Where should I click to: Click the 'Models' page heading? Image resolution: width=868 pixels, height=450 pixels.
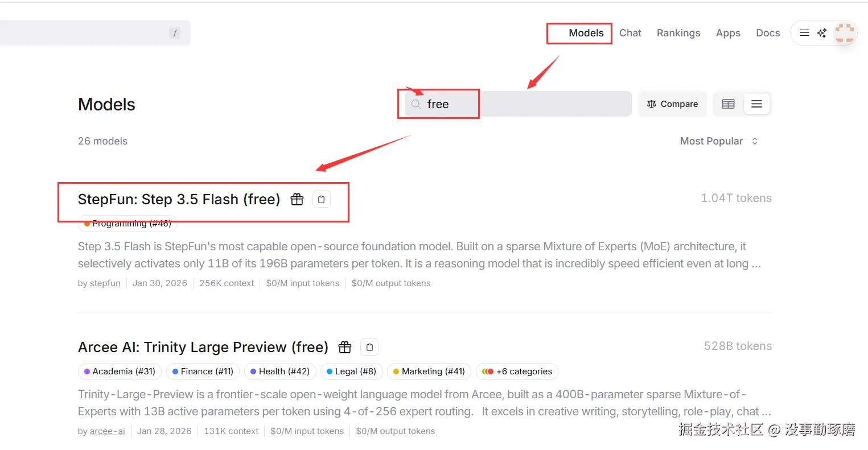pyautogui.click(x=106, y=104)
